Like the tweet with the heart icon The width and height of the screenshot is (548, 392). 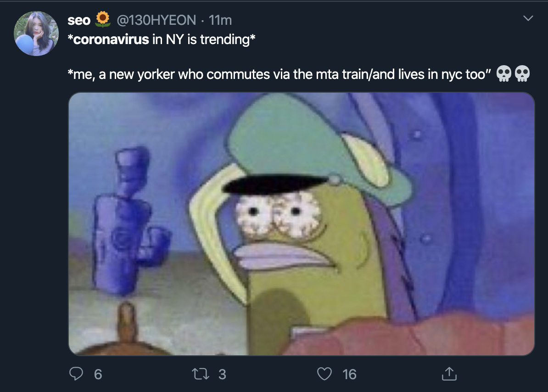click(x=324, y=374)
